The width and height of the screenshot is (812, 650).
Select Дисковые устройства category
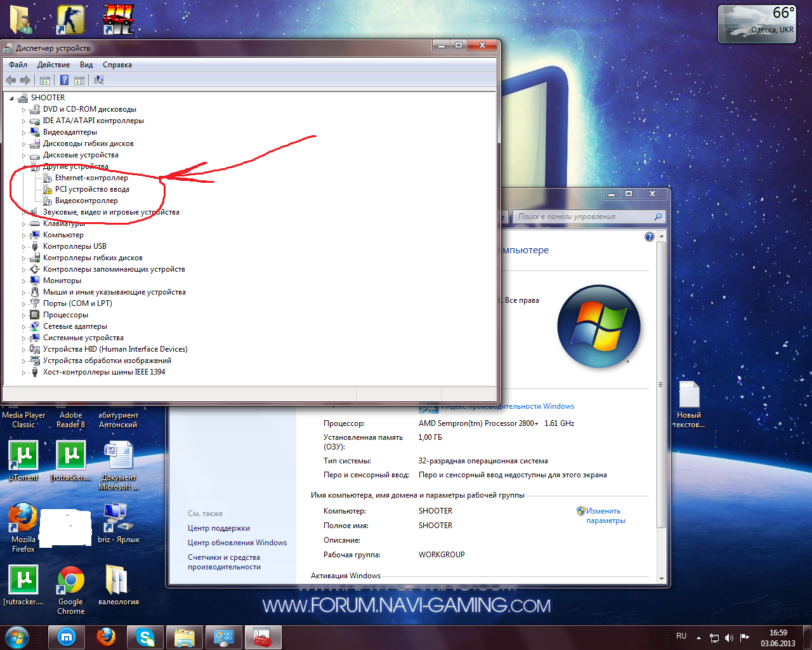[81, 155]
